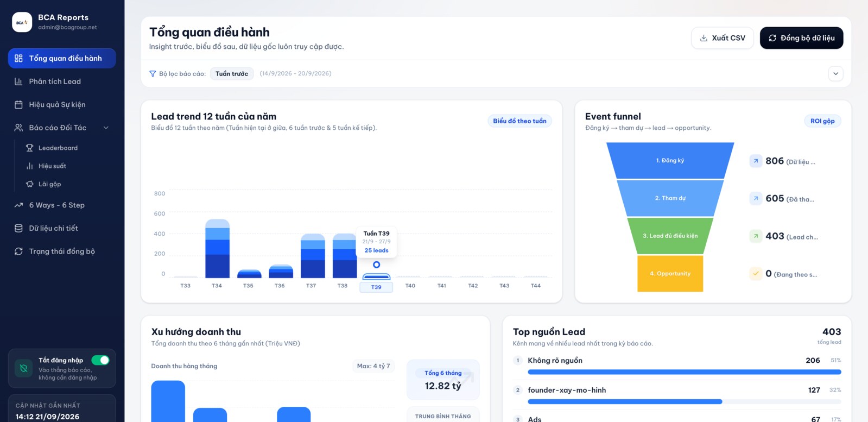Select the T39 week label on chart
This screenshot has width=868, height=422.
[x=376, y=287]
